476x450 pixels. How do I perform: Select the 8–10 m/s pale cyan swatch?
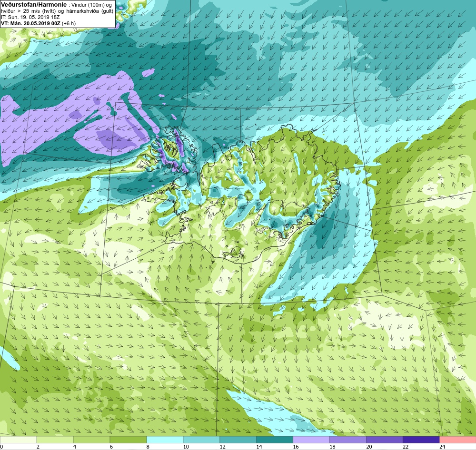165,440
